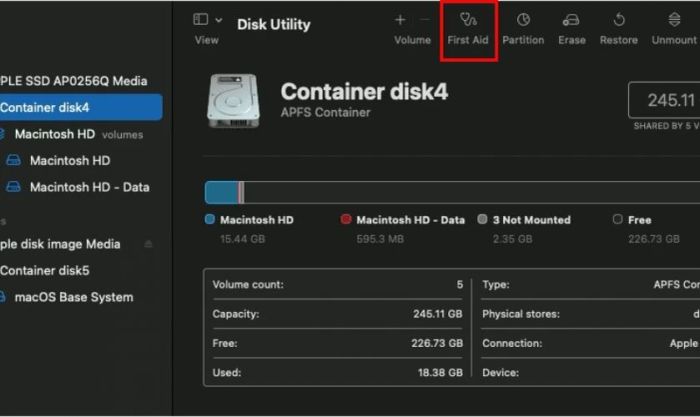Click the Disk Utility window title
This screenshot has height=417, width=700.
point(274,25)
